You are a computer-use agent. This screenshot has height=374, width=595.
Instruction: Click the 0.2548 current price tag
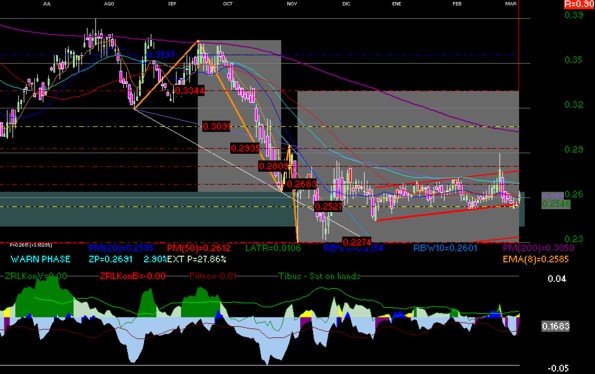pyautogui.click(x=556, y=204)
